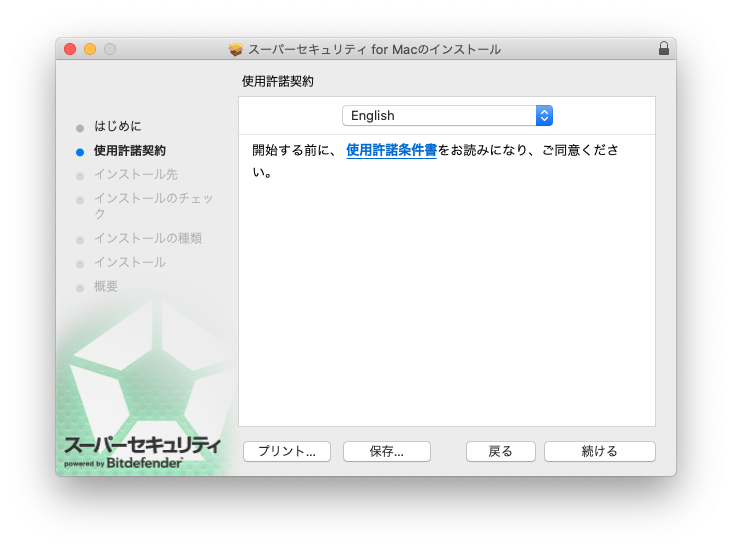The width and height of the screenshot is (732, 550).
Task: Select the インストールの種類 step
Action: (x=148, y=238)
